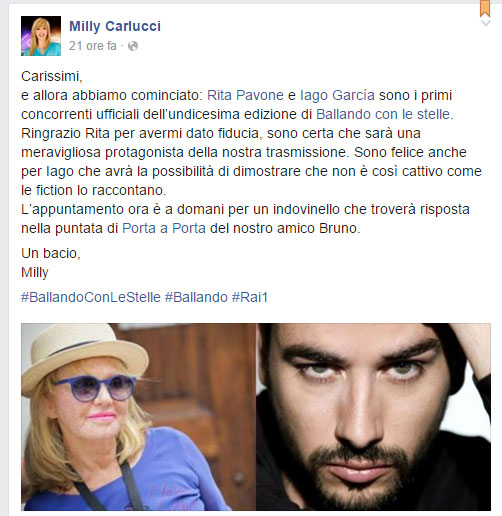The image size is (502, 516).
Task: Click the #Ballando hashtag
Action: coord(196,297)
